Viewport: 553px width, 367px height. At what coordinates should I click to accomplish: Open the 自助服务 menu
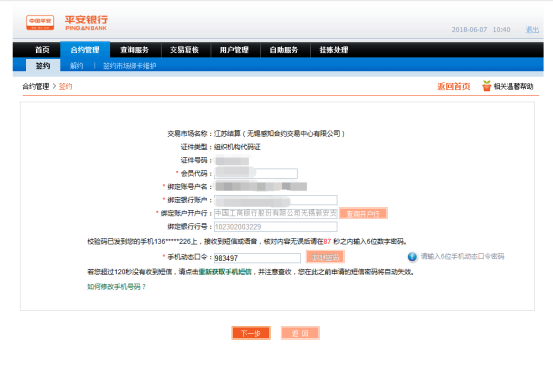pos(284,50)
